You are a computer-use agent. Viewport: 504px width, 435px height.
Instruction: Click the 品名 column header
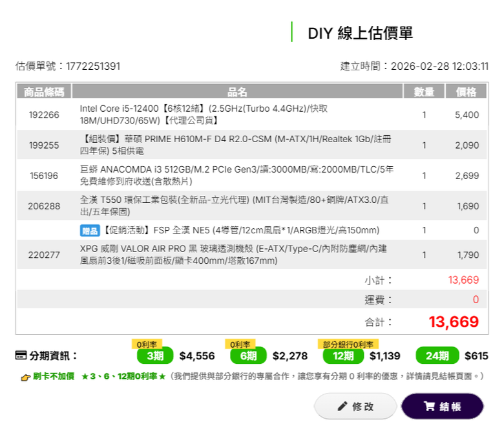tap(237, 92)
